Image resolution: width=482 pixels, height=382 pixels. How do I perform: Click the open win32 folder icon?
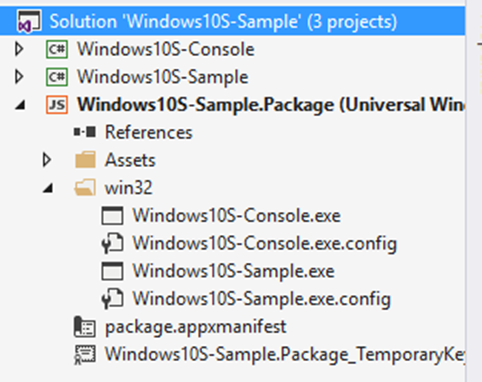tap(85, 188)
